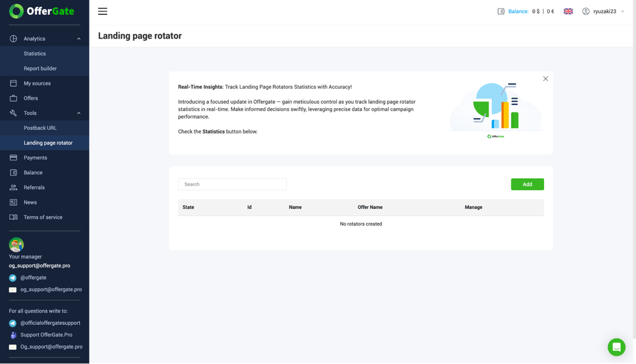Click the manager avatar picture
The width and height of the screenshot is (636, 364).
16,245
